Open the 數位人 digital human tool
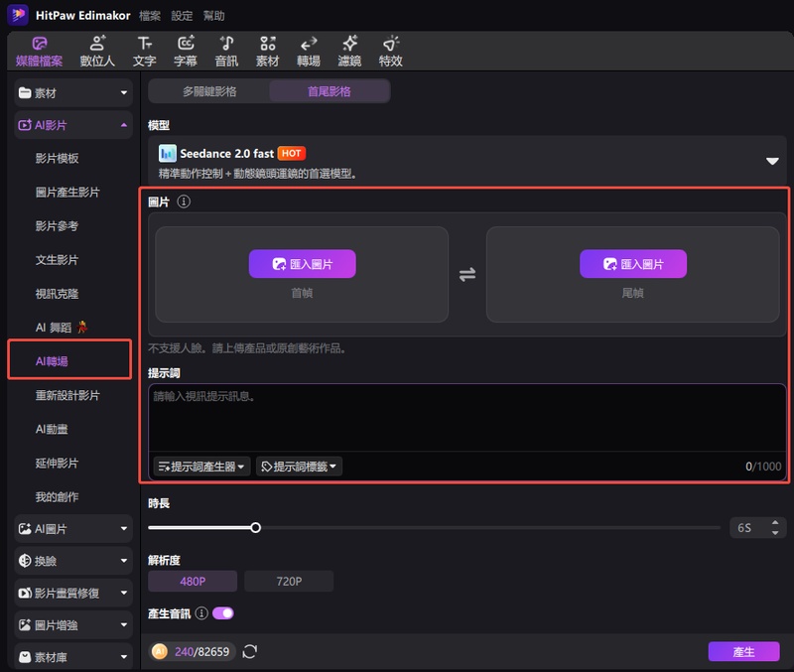The width and height of the screenshot is (794, 672). 97,52
